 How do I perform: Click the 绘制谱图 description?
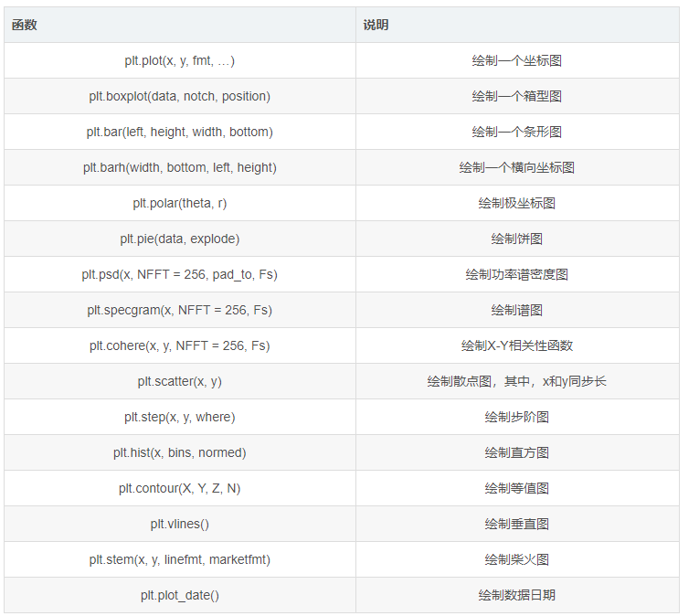pos(516,311)
